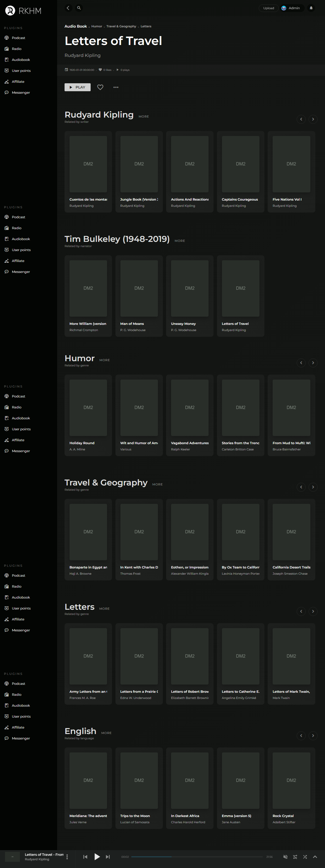Image resolution: width=325 pixels, height=868 pixels.
Task: Open author A. A. Milne
Action: click(x=77, y=449)
